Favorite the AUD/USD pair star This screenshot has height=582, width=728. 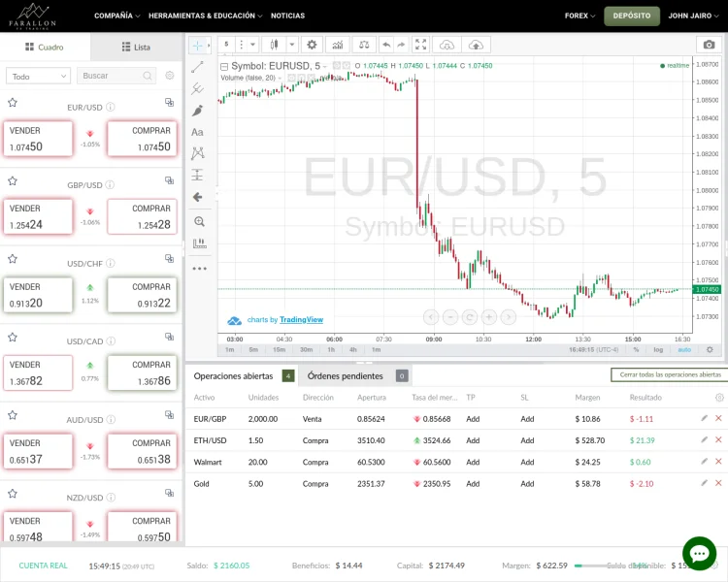13,415
